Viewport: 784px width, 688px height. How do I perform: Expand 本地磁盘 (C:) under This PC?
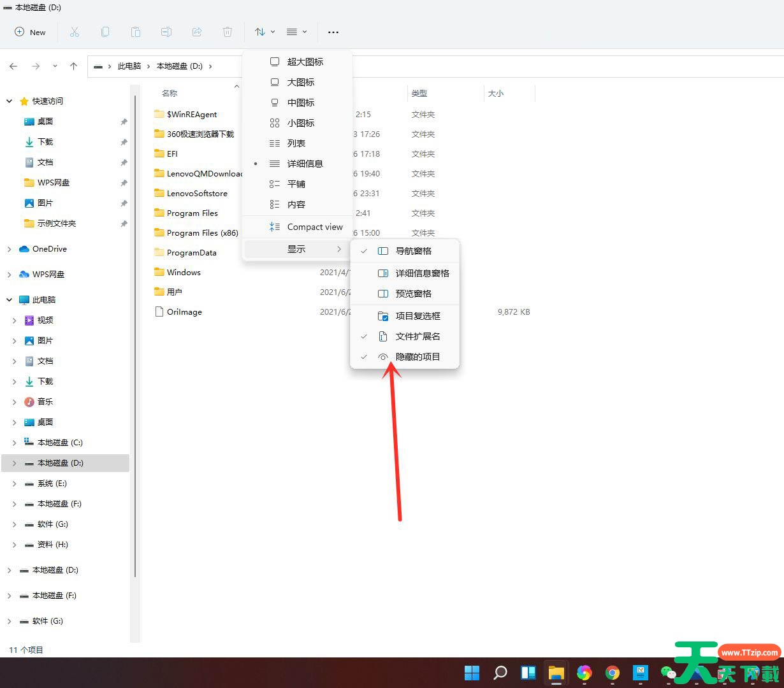[14, 443]
